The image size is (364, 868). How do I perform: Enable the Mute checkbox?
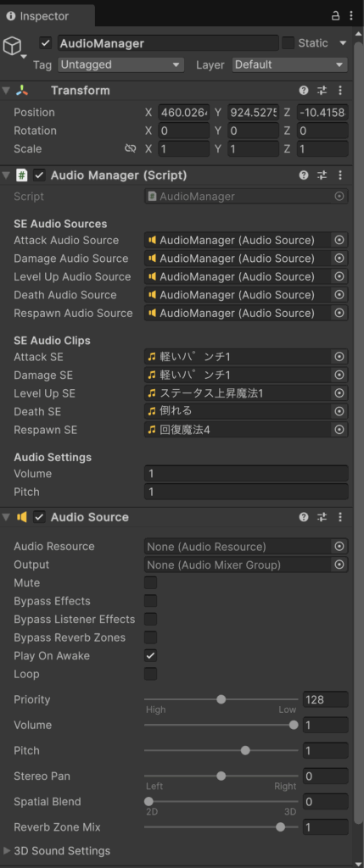(x=150, y=583)
